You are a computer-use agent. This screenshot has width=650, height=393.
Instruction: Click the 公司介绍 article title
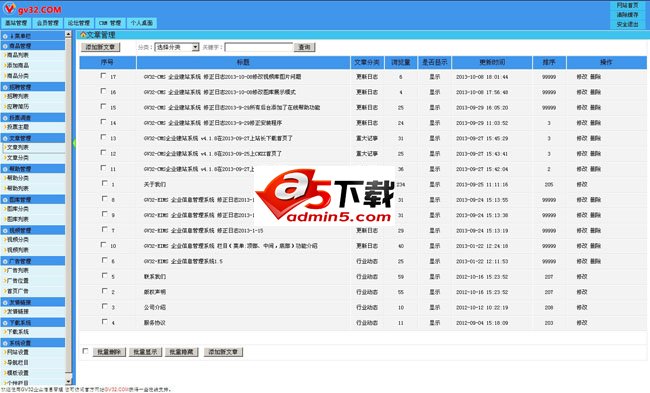tap(155, 307)
